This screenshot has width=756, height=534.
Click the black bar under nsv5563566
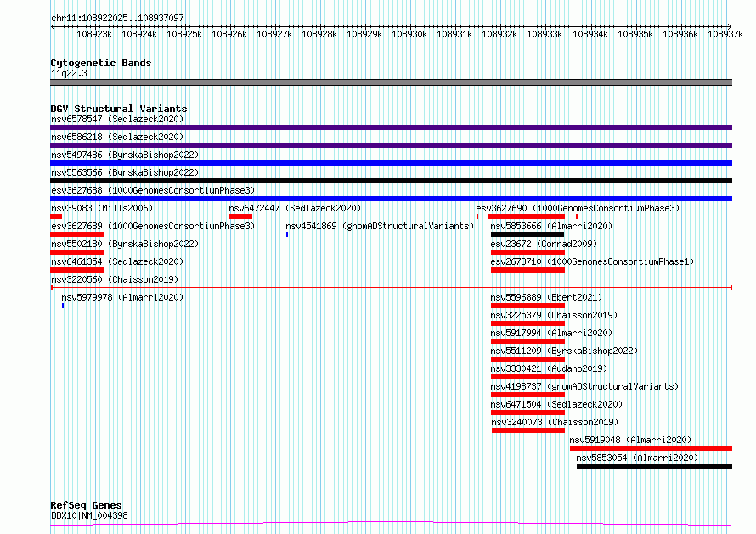click(x=391, y=181)
